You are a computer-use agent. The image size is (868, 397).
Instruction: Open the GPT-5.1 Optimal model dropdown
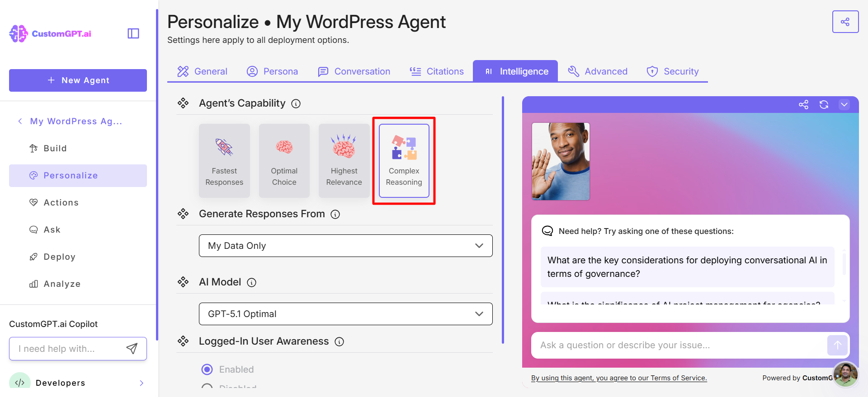coord(346,314)
